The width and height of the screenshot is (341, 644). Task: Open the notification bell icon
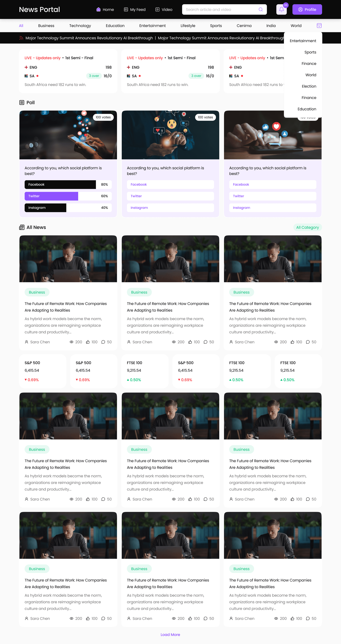[x=281, y=9]
